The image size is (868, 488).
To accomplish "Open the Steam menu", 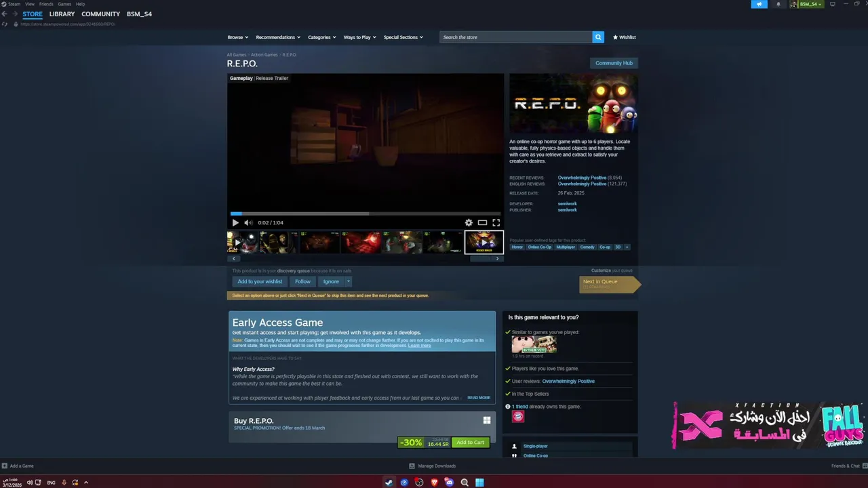I will pyautogui.click(x=14, y=4).
